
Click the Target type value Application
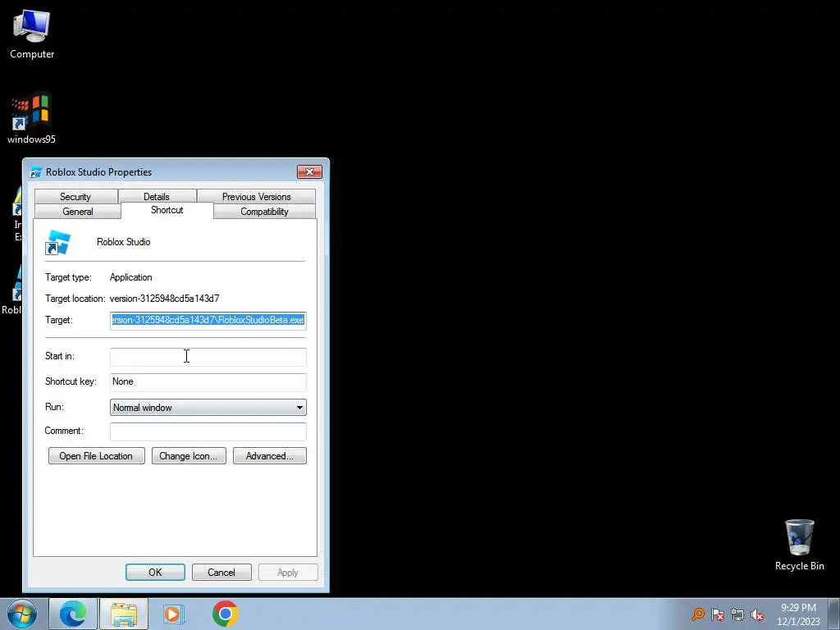(130, 277)
